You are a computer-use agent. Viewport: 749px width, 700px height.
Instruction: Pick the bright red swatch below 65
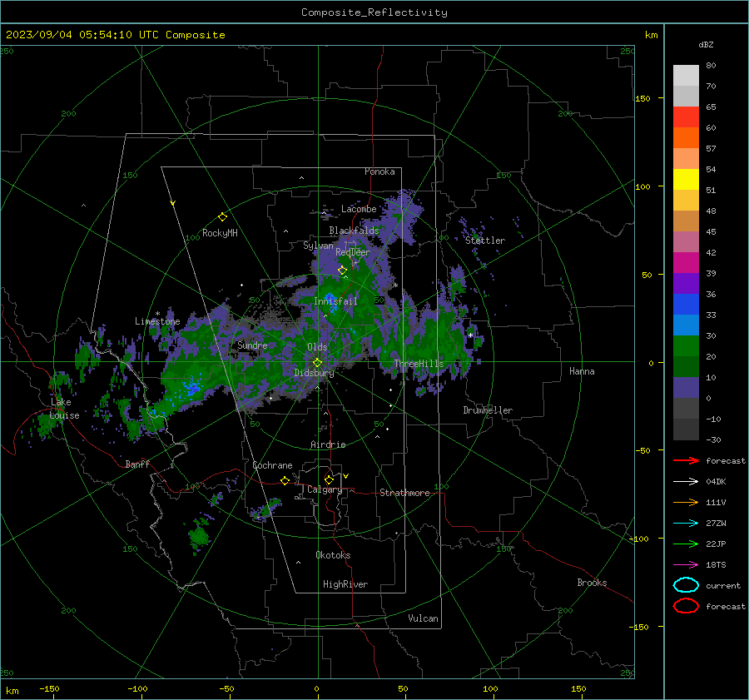point(686,117)
